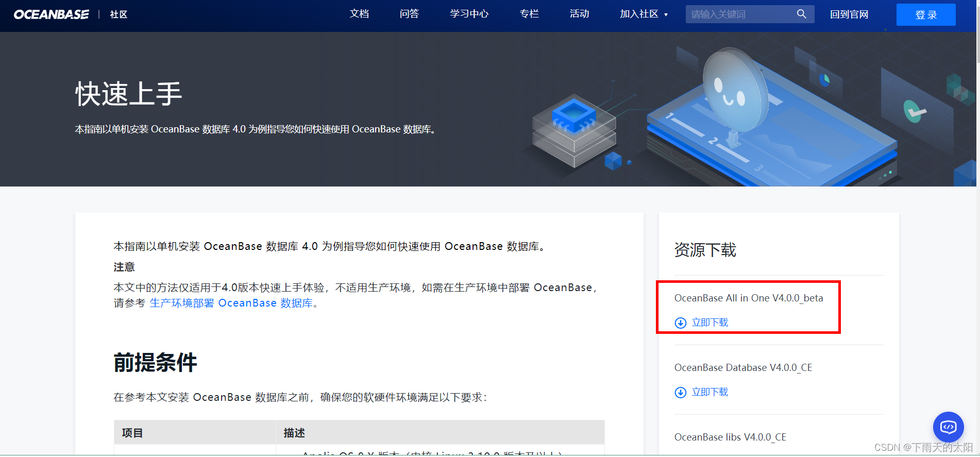Click the 前提条件 heading
The height and width of the screenshot is (457, 980).
coord(155,362)
